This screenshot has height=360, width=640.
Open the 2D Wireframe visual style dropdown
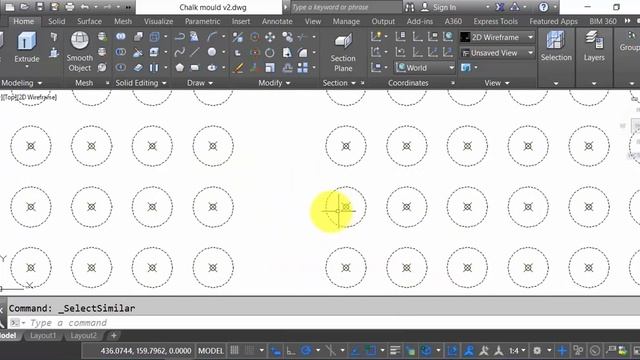pos(497,37)
